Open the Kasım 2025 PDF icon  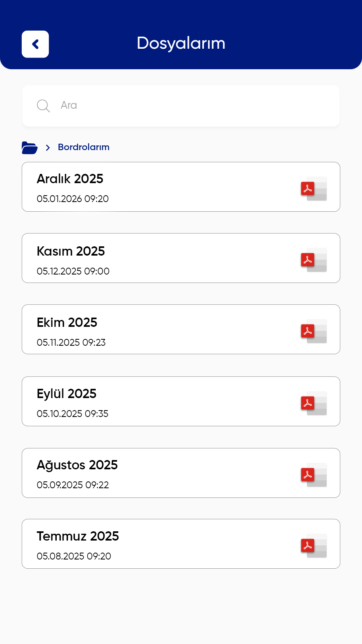coord(313,260)
